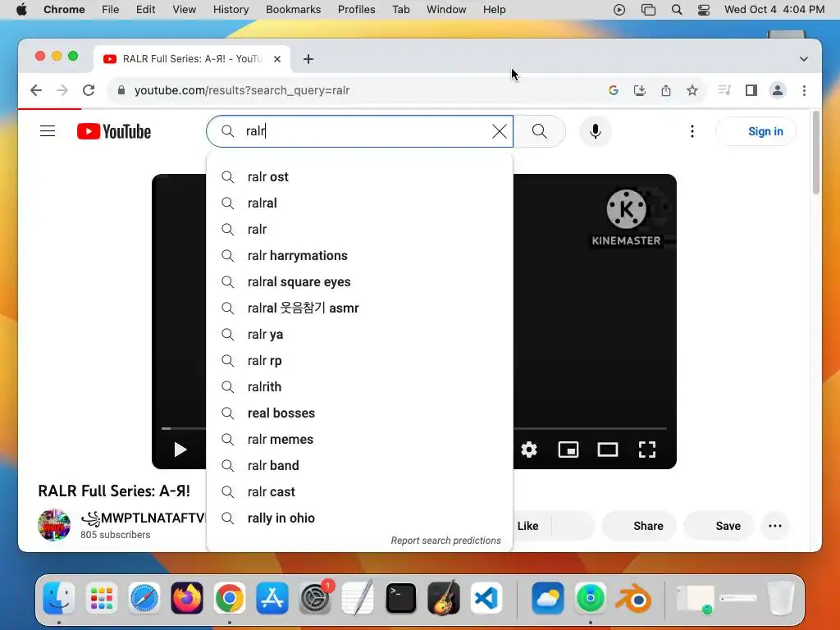
Task: Open Firefox from the dock
Action: point(186,598)
